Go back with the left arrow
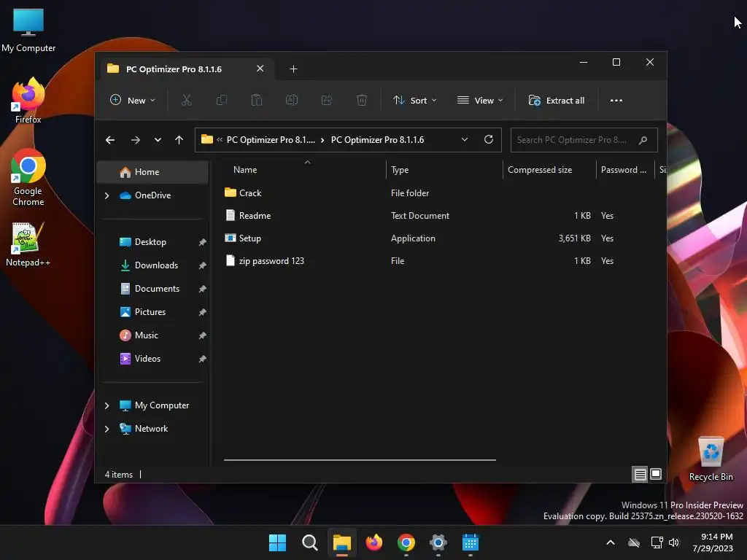This screenshot has height=560, width=747. point(110,140)
